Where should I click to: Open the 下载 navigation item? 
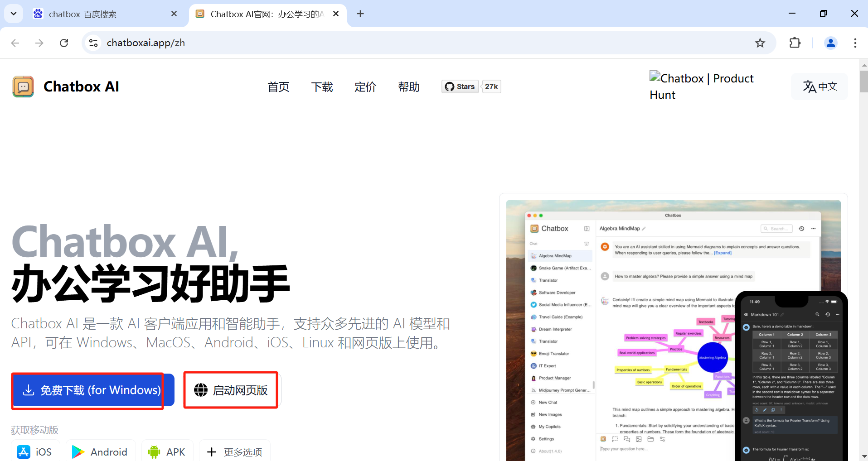(322, 86)
